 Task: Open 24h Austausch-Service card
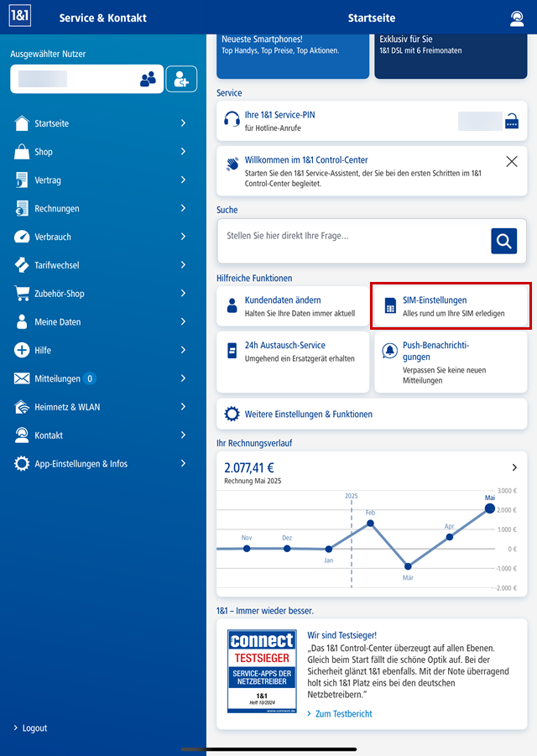[x=293, y=362]
